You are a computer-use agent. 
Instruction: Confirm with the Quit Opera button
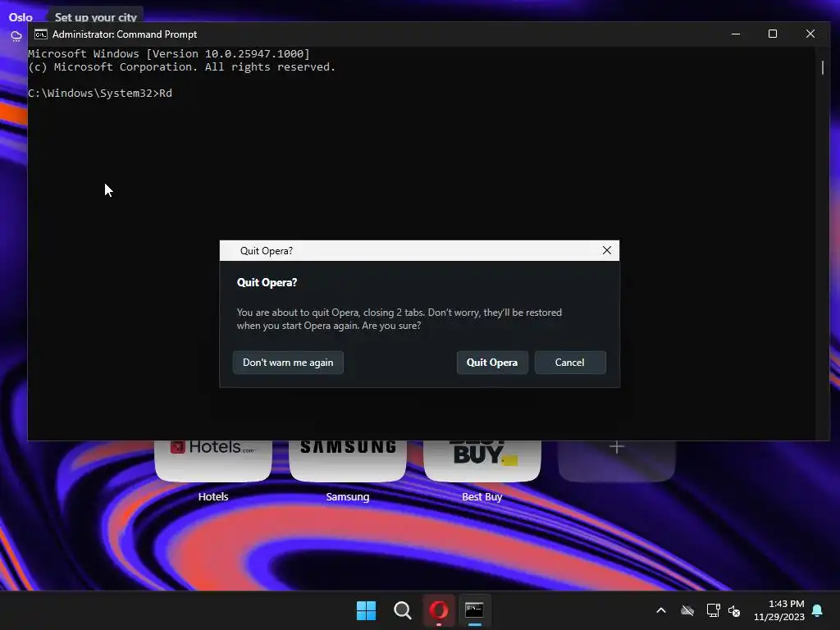click(492, 363)
